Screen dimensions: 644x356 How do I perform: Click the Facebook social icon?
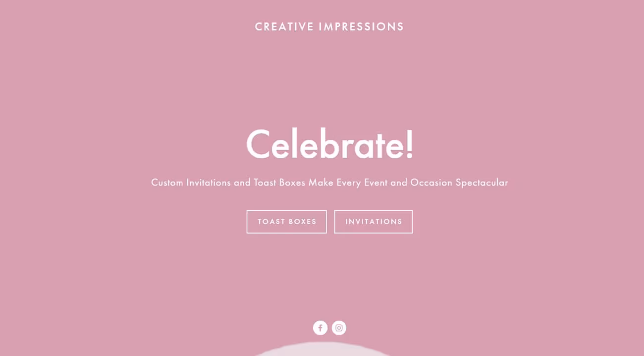tap(320, 328)
